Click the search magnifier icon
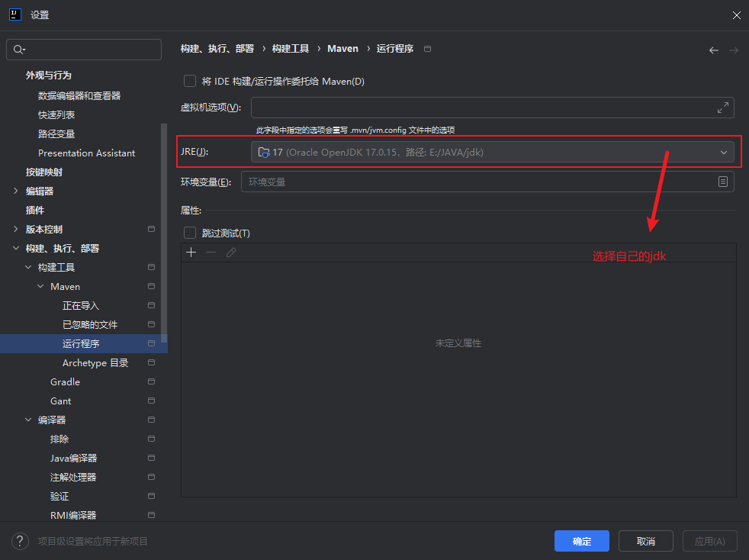The width and height of the screenshot is (749, 560). click(18, 50)
